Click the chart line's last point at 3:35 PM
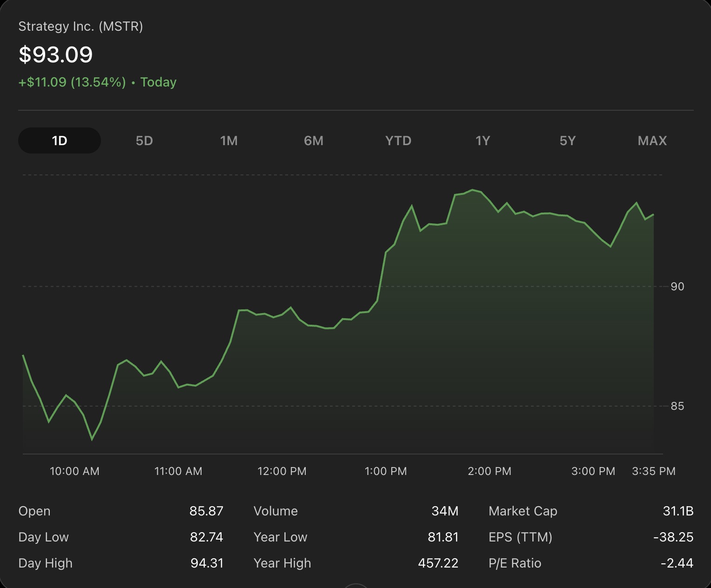Screen dimensions: 711x588 (x=653, y=215)
